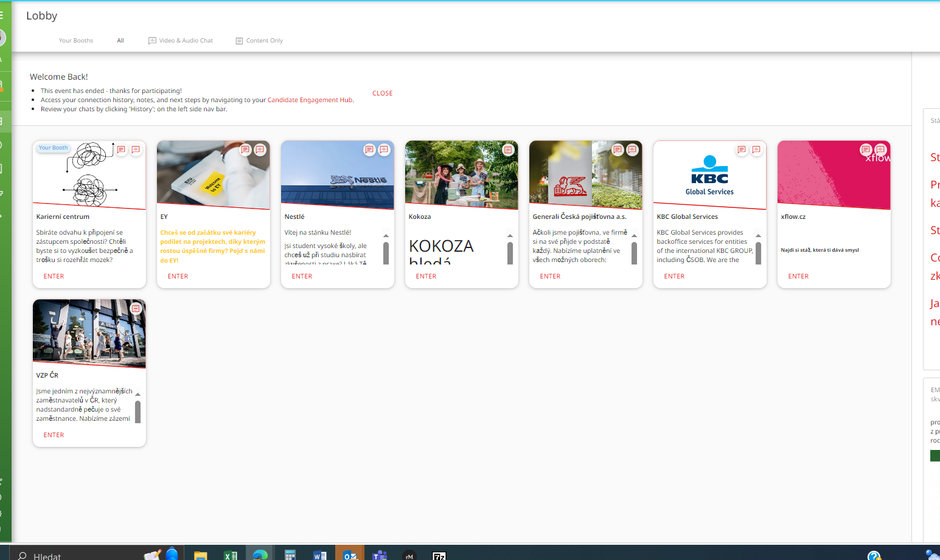The height and width of the screenshot is (560, 940).
Task: Open File Explorer from the taskbar
Action: coord(200,555)
